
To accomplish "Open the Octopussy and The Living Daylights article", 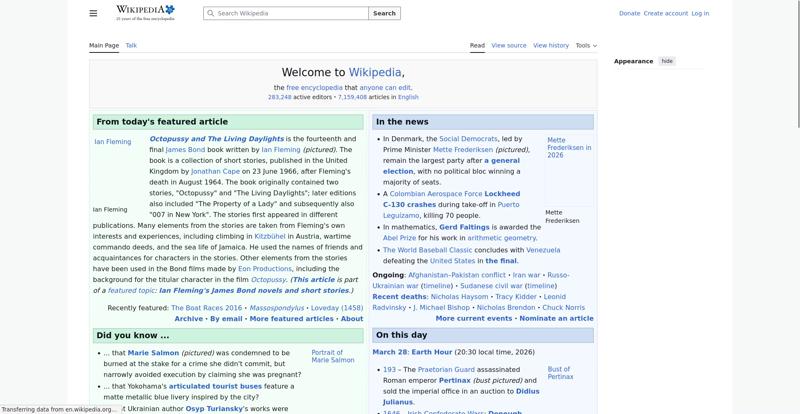I will (x=216, y=139).
